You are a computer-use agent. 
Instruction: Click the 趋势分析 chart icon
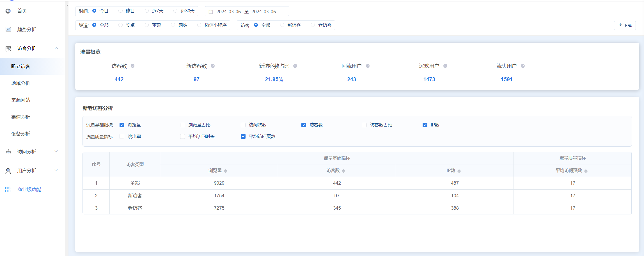point(8,30)
